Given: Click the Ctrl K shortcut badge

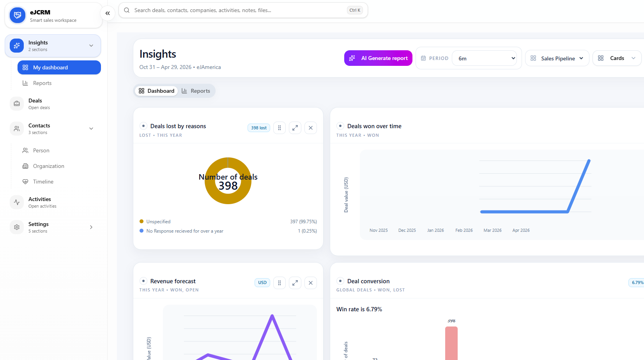Looking at the screenshot, I should tap(355, 10).
